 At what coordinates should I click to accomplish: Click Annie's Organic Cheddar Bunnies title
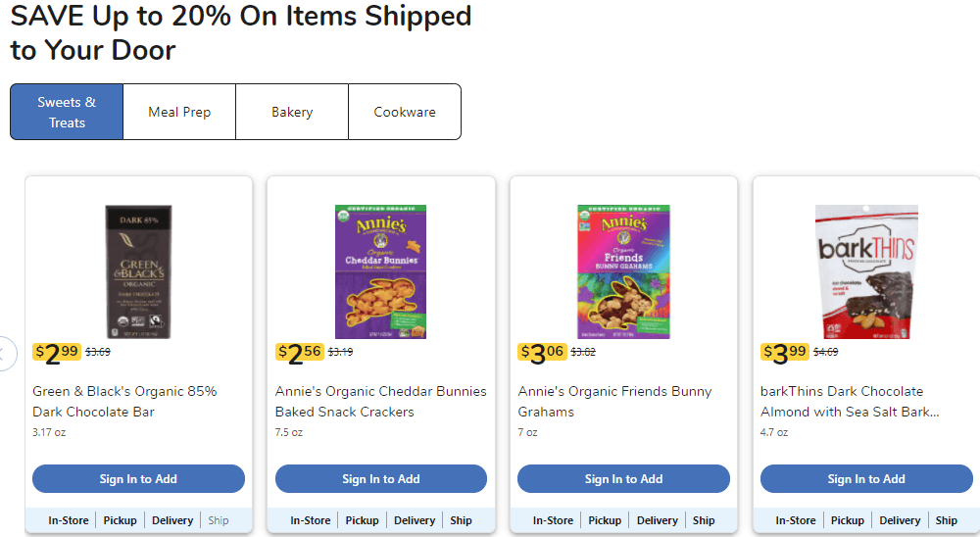point(380,402)
